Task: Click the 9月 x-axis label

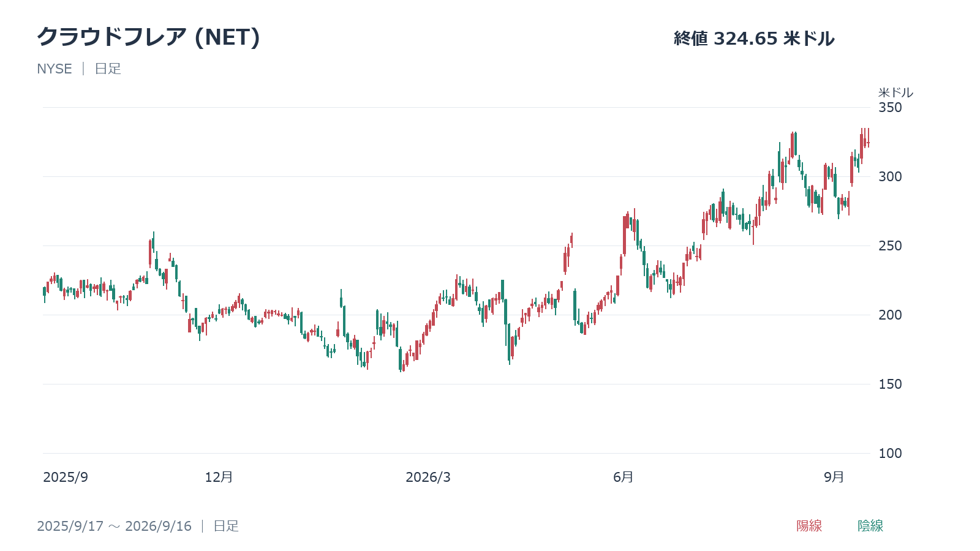Action: 834,477
